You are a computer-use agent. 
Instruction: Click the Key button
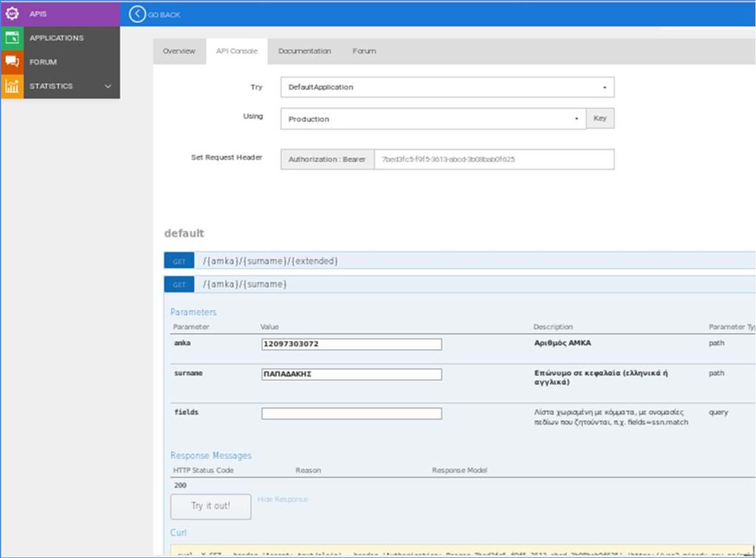599,119
